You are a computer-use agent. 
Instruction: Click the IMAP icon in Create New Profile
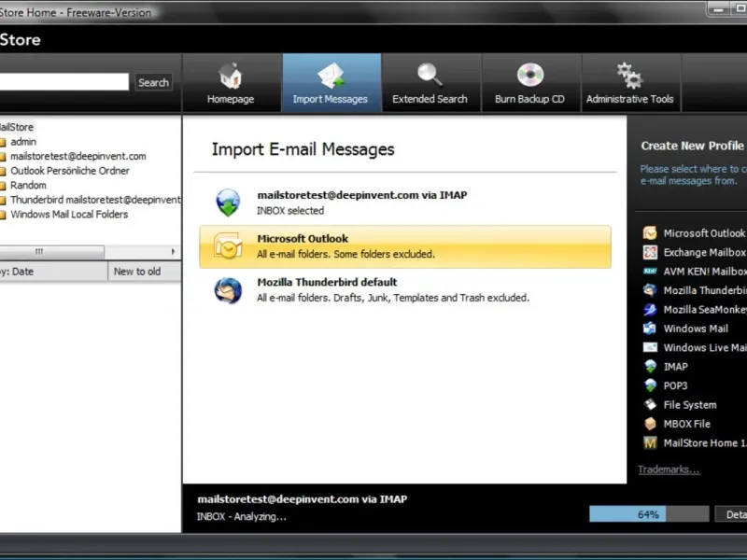(650, 366)
